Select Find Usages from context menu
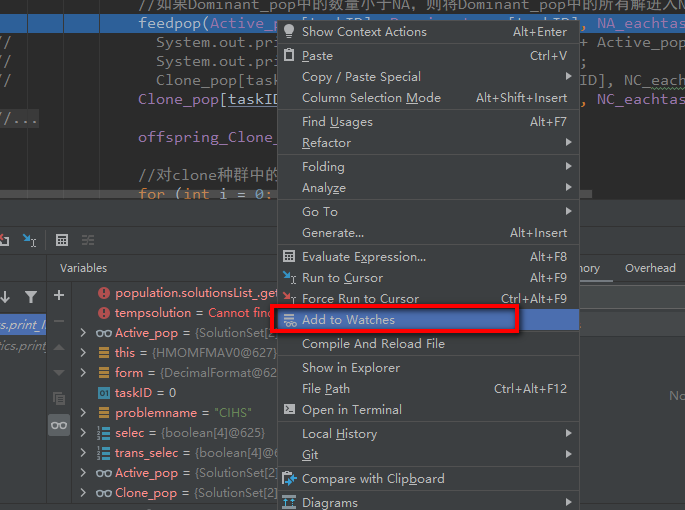Screen dimensions: 685x510 (429, 121)
